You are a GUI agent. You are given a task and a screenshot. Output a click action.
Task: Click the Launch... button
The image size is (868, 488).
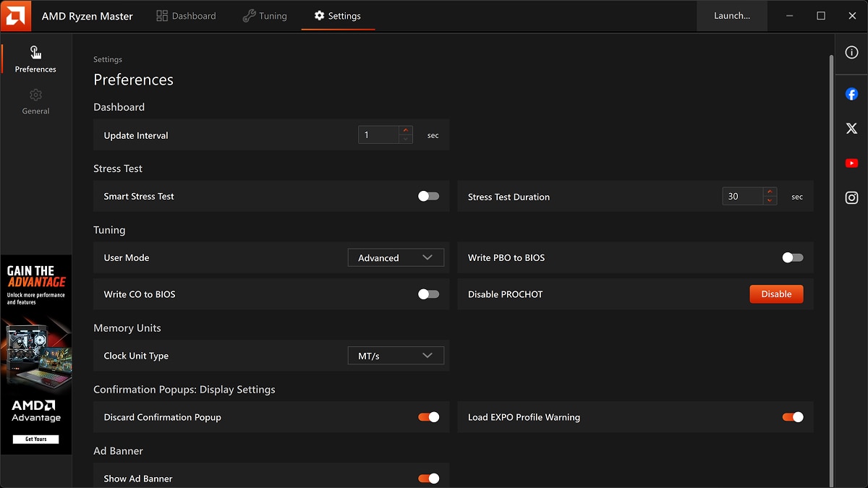[x=732, y=16]
